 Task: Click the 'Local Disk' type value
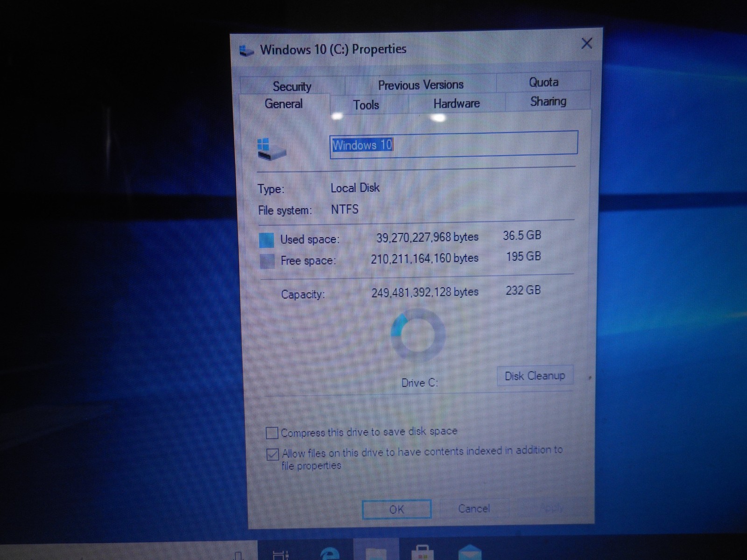coord(355,188)
